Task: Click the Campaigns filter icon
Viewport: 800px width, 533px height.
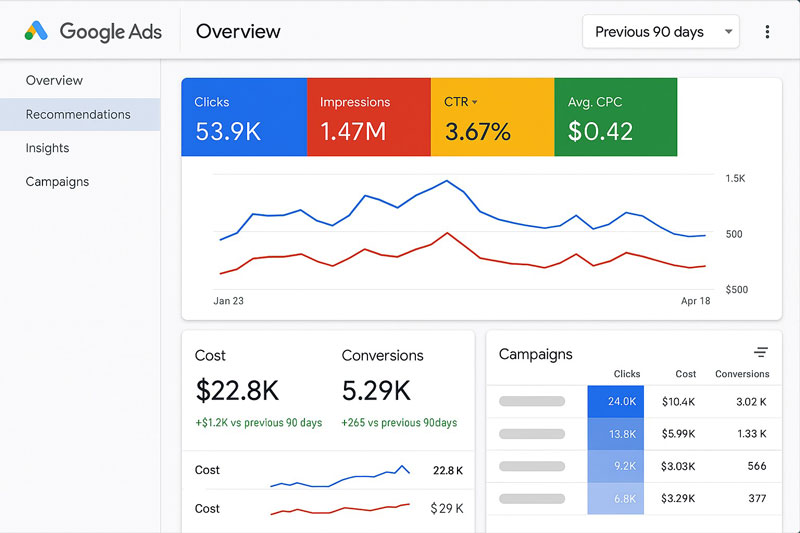Action: pyautogui.click(x=761, y=353)
